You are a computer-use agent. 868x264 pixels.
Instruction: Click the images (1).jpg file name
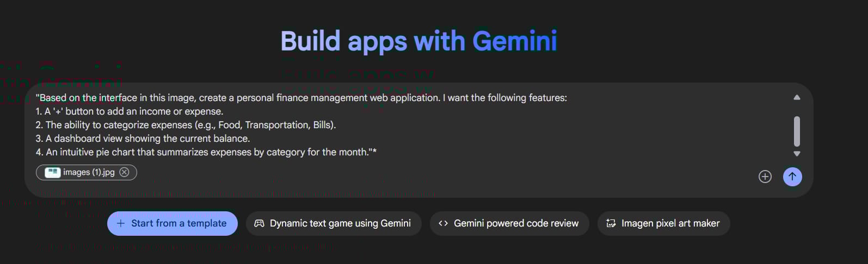click(89, 172)
